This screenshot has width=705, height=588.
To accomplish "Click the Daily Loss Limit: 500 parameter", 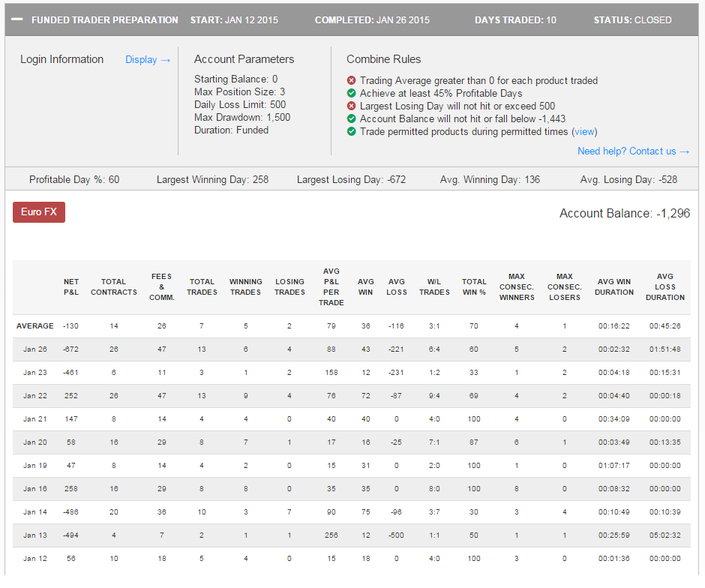I will tap(240, 105).
